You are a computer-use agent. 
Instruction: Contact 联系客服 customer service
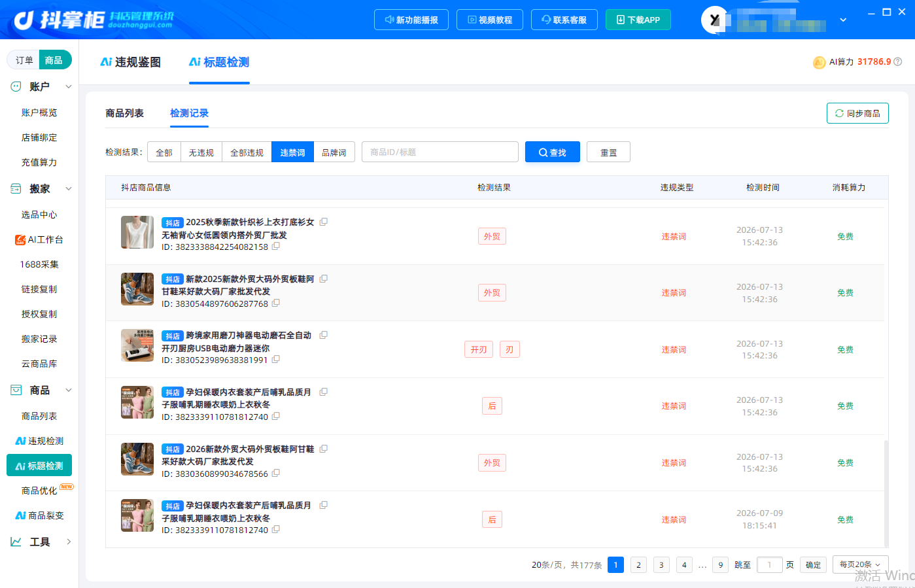[564, 20]
